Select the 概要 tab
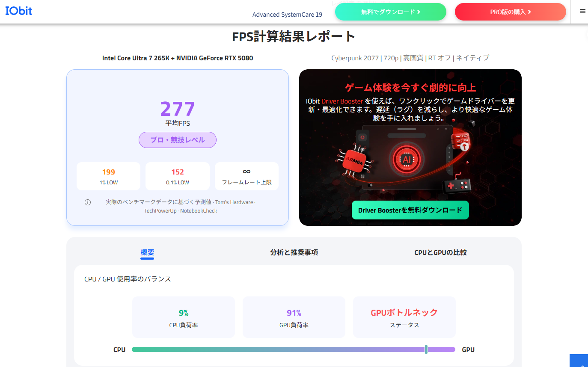The height and width of the screenshot is (367, 588). [x=147, y=252]
